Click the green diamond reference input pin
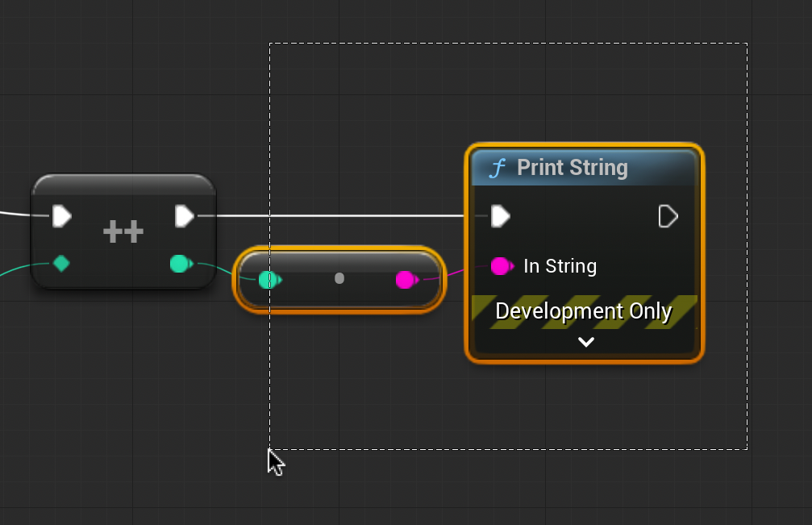 pos(61,263)
